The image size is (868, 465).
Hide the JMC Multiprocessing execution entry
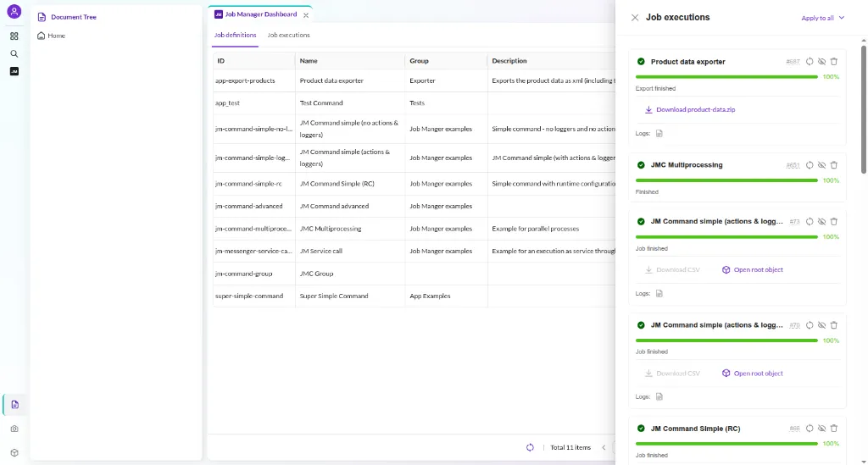[822, 165]
